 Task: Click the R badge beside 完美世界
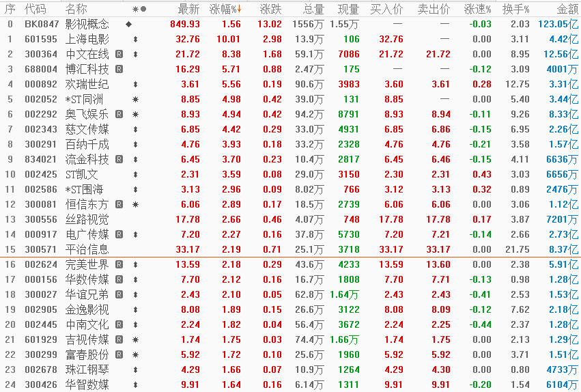coord(119,264)
